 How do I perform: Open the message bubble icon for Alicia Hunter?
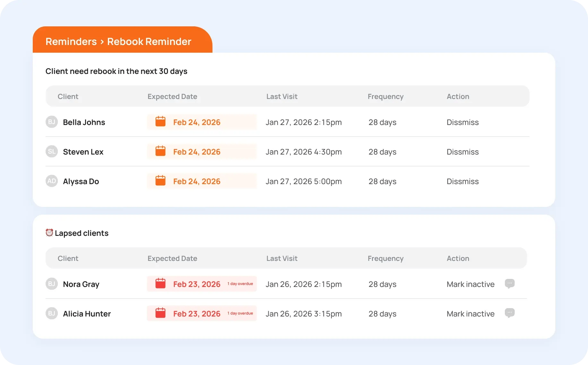point(509,313)
